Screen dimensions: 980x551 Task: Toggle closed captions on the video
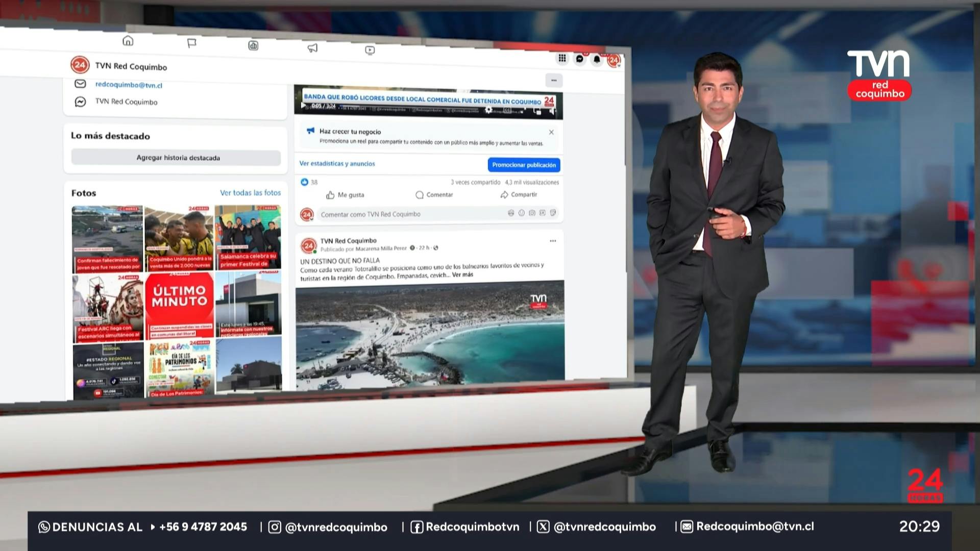pyautogui.click(x=507, y=110)
